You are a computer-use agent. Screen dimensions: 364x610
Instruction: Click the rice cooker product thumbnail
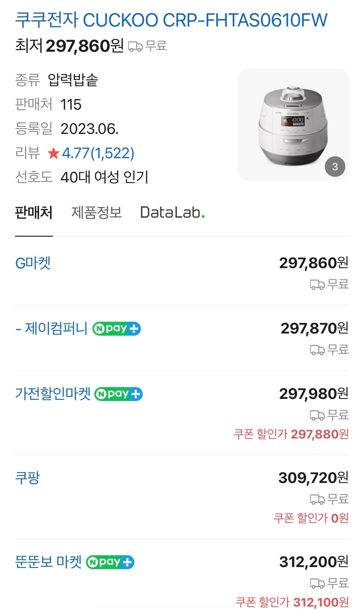click(x=292, y=125)
